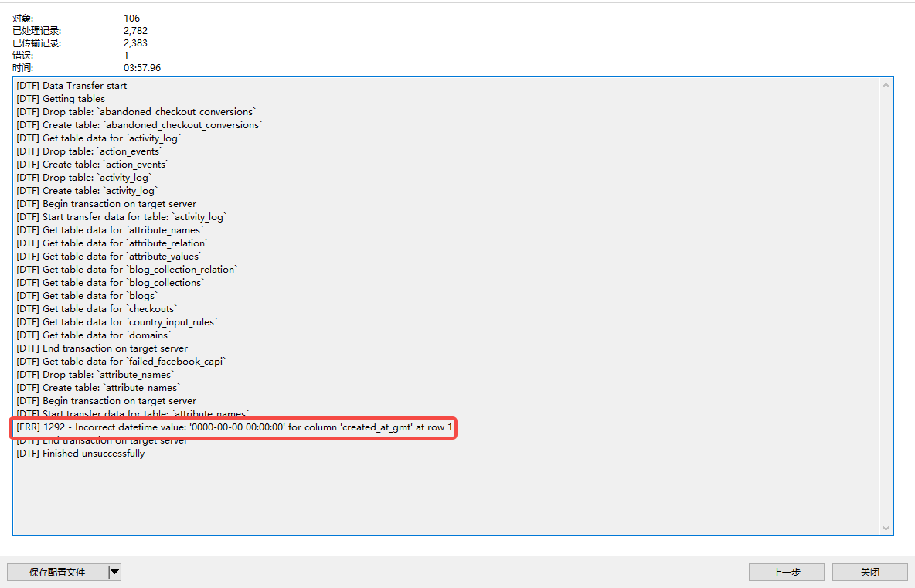Click the 已传输记录 value 2,383
This screenshot has height=588, width=915.
click(135, 43)
